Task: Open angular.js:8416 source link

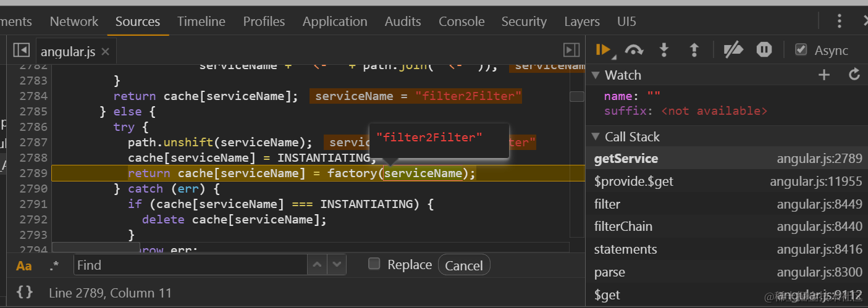Action: [819, 249]
